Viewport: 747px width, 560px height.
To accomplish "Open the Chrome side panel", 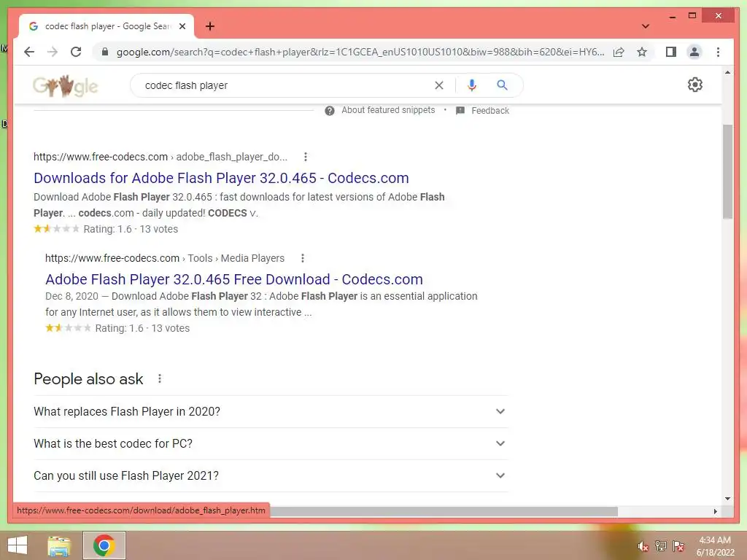I will pos(671,52).
